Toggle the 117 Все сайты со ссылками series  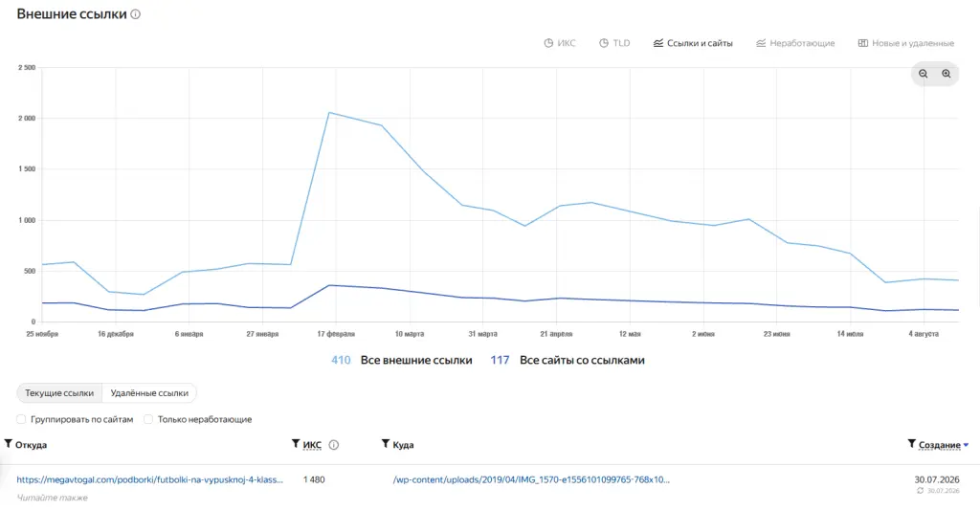coord(568,361)
